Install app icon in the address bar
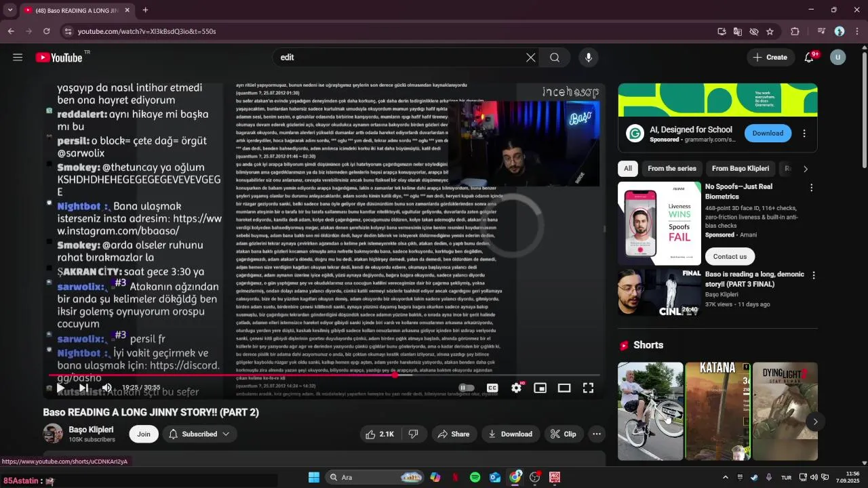This screenshot has height=488, width=868. pos(722,31)
